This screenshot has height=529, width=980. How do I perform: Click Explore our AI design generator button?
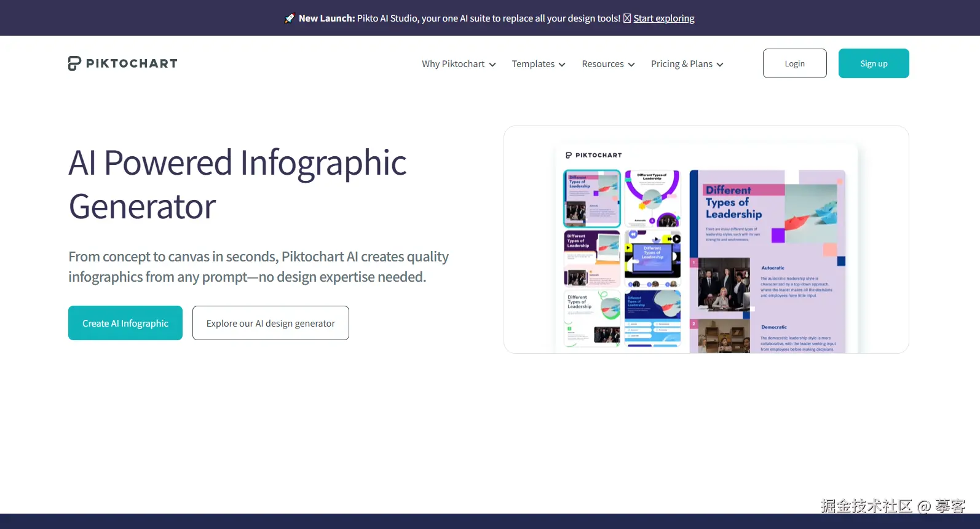[x=271, y=323]
